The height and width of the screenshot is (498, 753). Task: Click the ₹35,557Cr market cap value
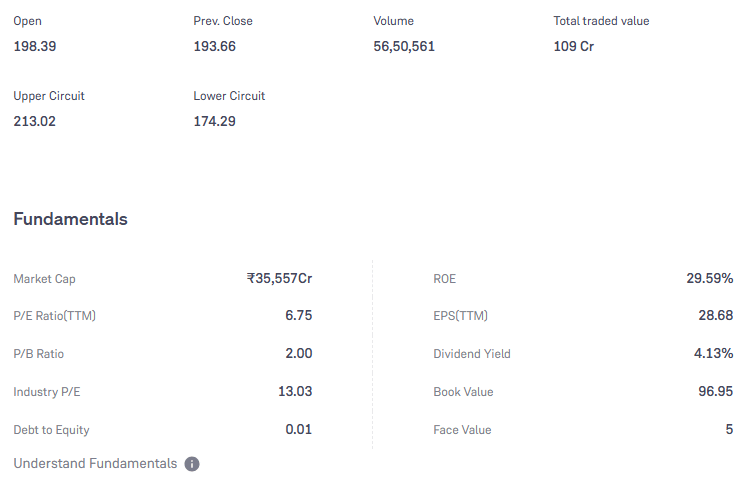pos(279,279)
